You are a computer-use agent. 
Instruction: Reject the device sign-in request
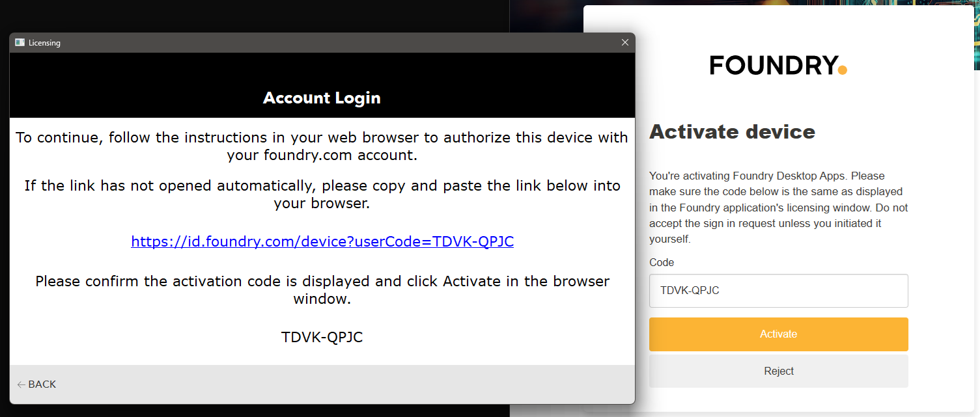click(x=778, y=371)
